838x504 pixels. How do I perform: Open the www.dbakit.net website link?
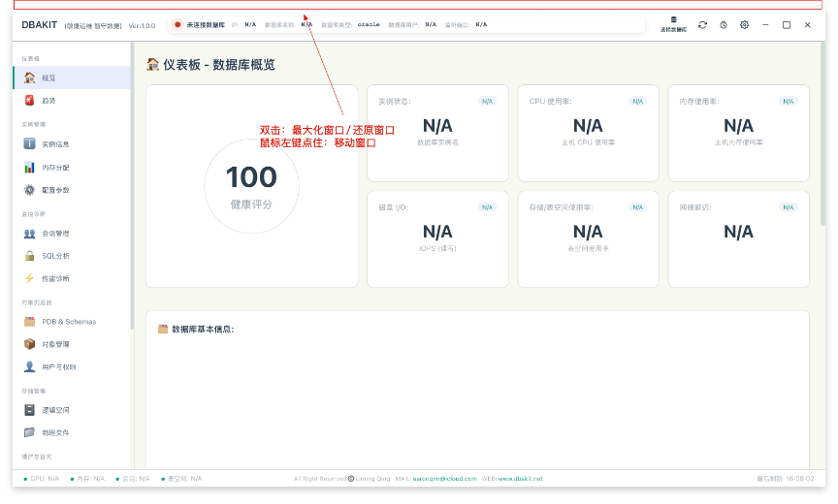coord(521,479)
